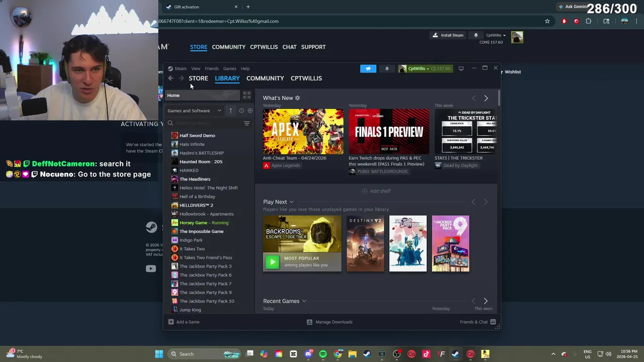Advance the Recent Games shelf right
644x362 pixels.
coord(486,301)
